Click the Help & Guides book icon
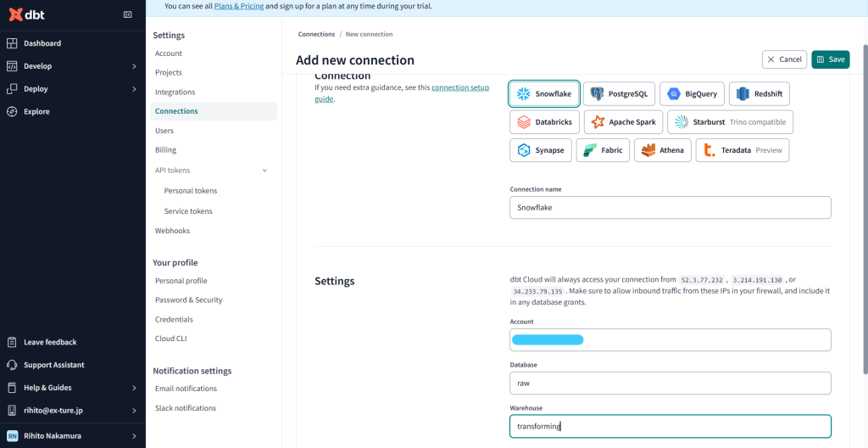This screenshot has height=448, width=868. pos(12,388)
